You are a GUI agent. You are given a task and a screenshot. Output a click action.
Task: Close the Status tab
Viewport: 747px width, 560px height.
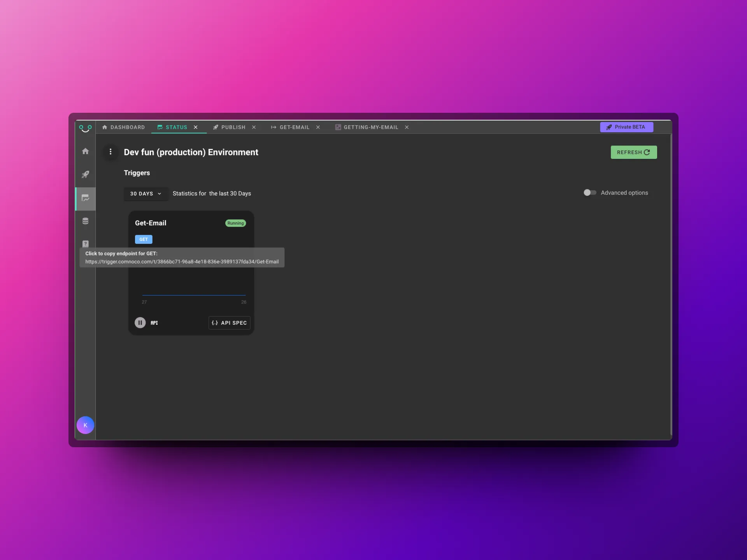[196, 127]
